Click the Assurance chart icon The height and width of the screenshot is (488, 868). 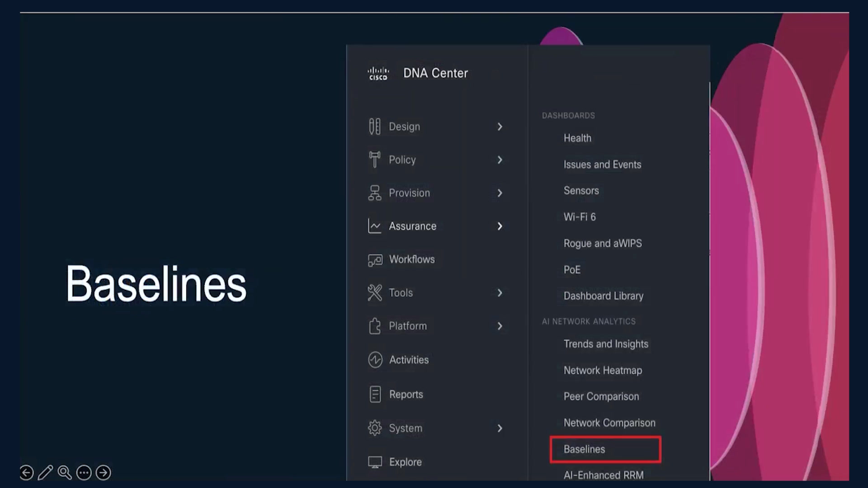[374, 226]
